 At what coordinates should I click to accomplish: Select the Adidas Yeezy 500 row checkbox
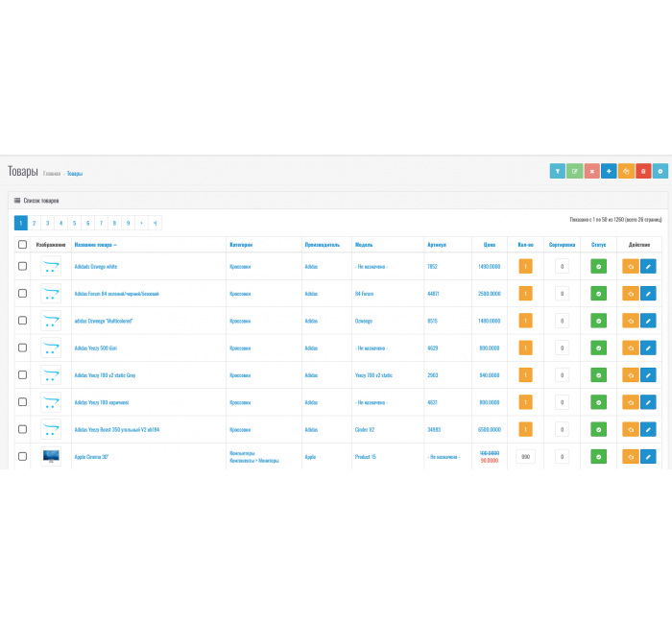pyautogui.click(x=23, y=348)
